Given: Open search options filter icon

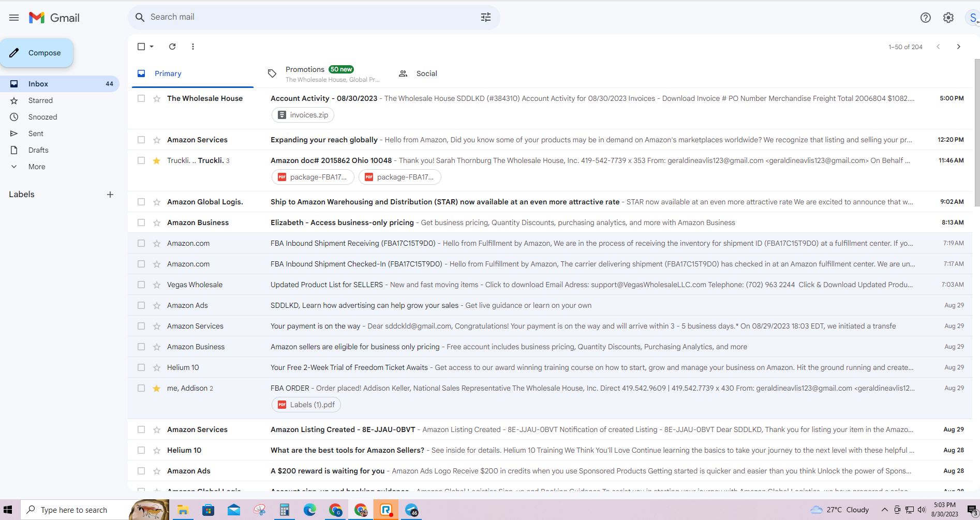Looking at the screenshot, I should pyautogui.click(x=485, y=17).
